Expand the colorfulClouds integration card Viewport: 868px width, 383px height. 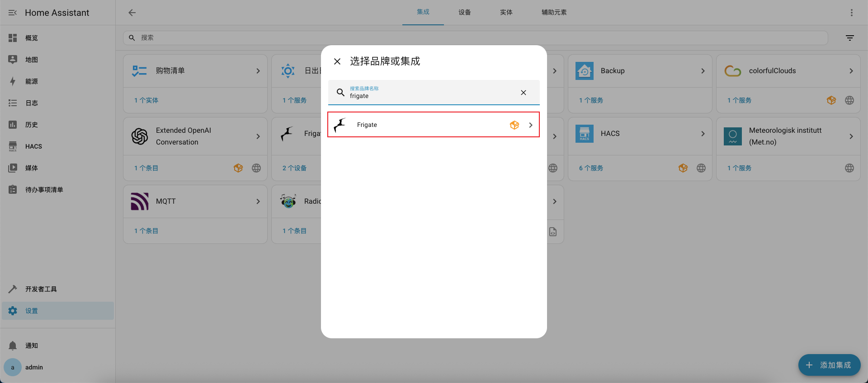(851, 71)
